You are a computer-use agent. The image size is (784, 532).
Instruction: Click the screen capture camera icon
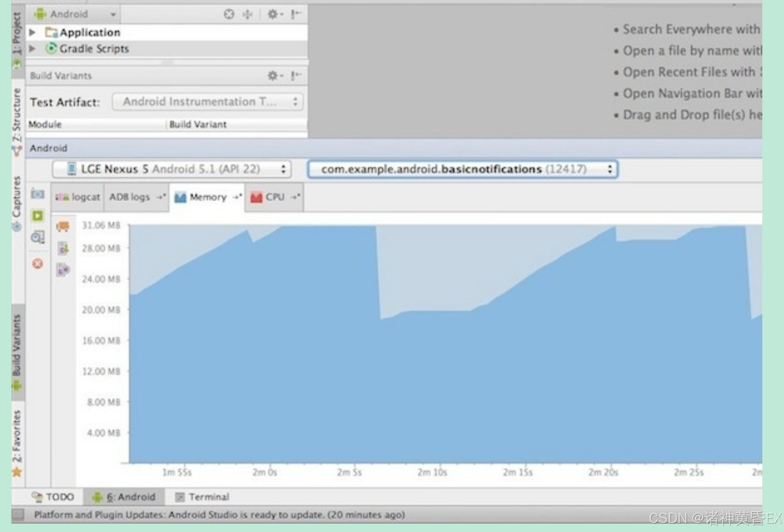[37, 194]
